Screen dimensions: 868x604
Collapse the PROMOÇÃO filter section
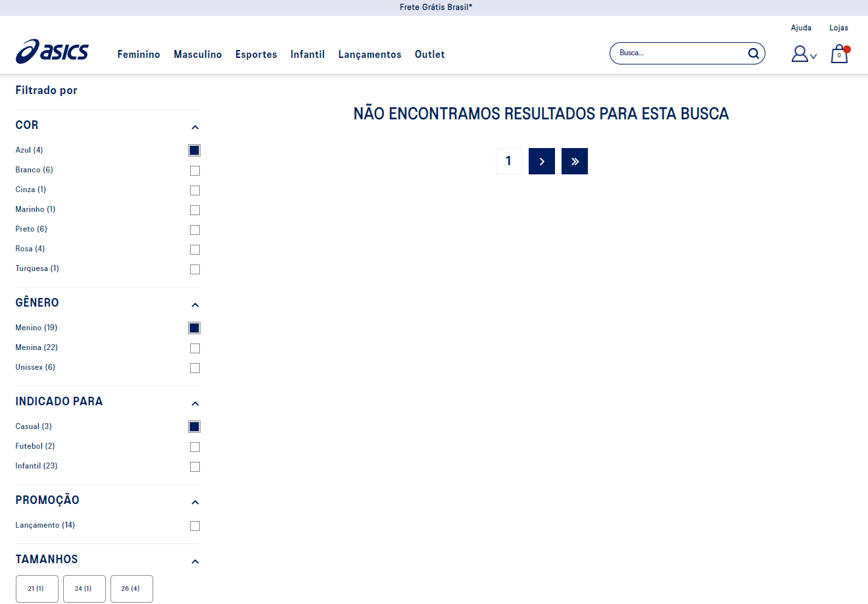click(195, 502)
